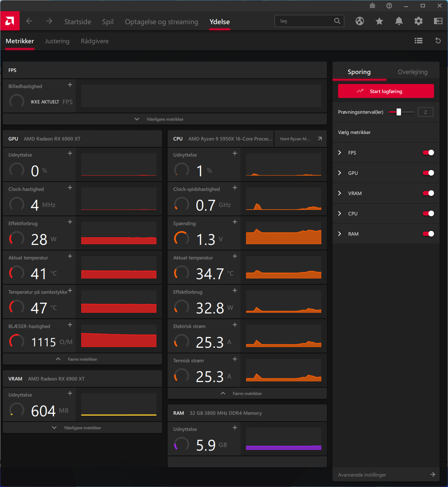The width and height of the screenshot is (448, 487).
Task: Expand CPU metrics chevron in Sporing
Action: click(339, 213)
